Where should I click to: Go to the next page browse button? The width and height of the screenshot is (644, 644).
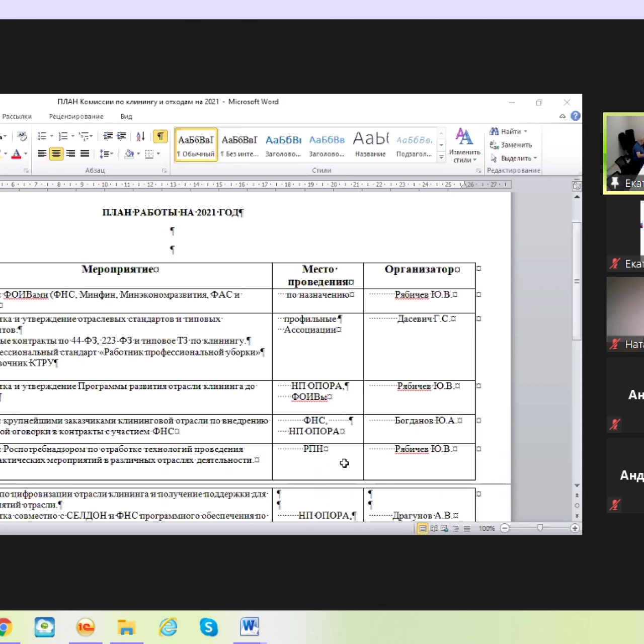point(577,516)
